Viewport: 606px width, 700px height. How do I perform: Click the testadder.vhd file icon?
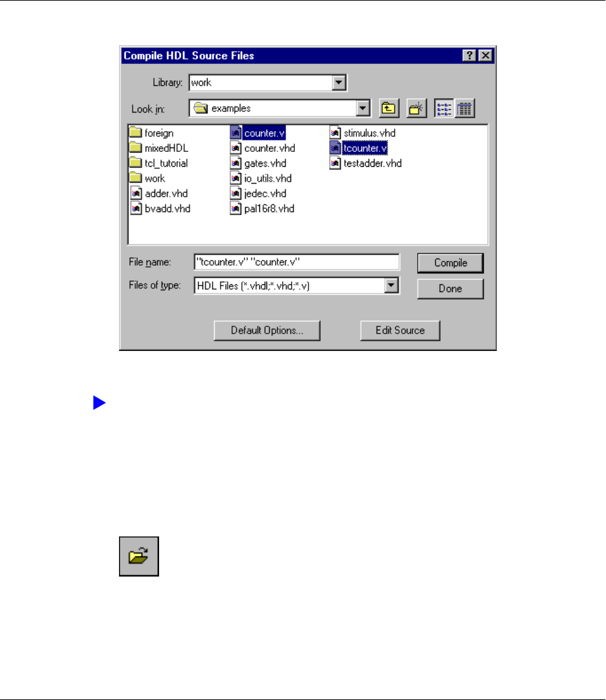335,164
